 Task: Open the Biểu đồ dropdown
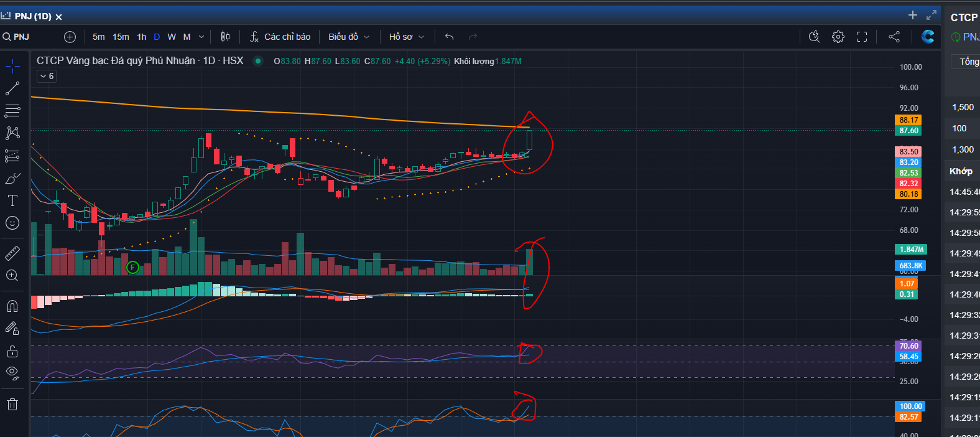[x=349, y=37]
